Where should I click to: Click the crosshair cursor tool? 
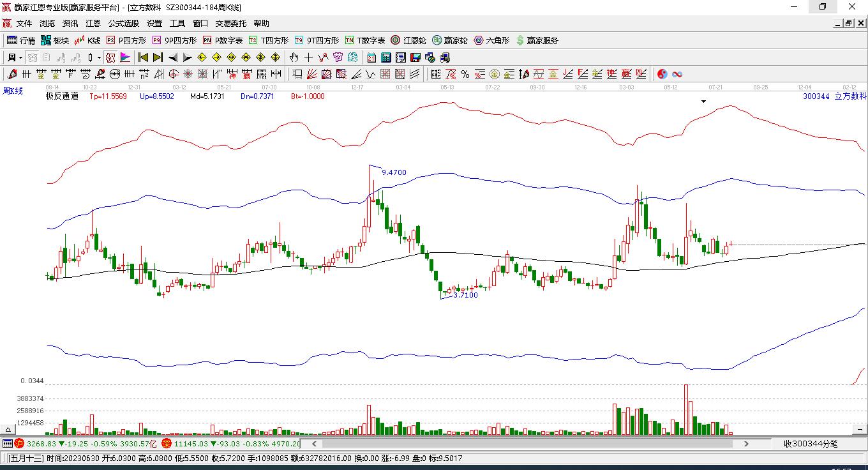coord(309,57)
